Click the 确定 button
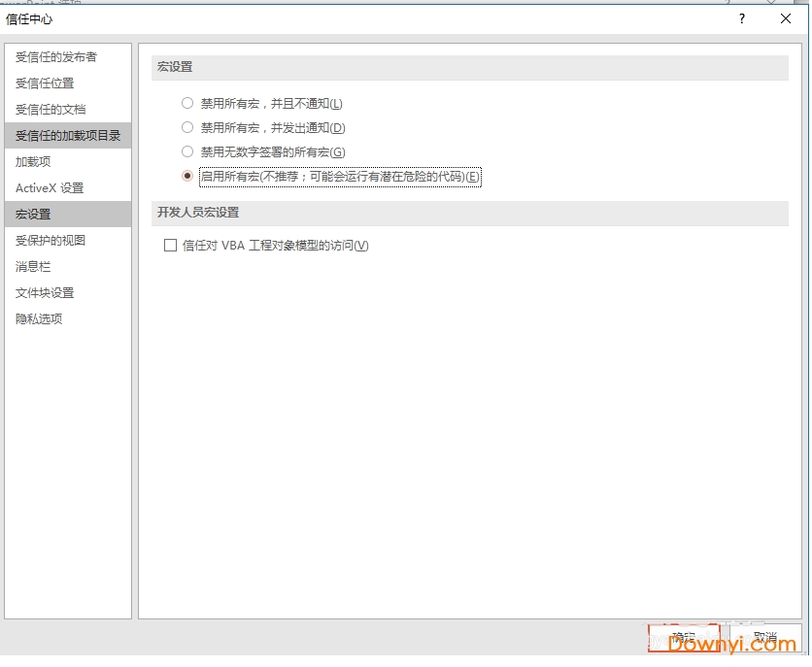This screenshot has width=812, height=667. [x=683, y=638]
